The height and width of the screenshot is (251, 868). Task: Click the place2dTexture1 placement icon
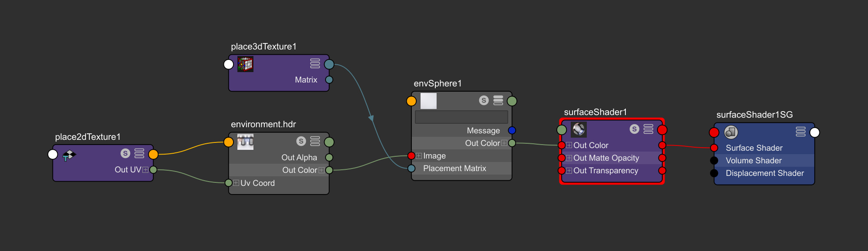69,155
